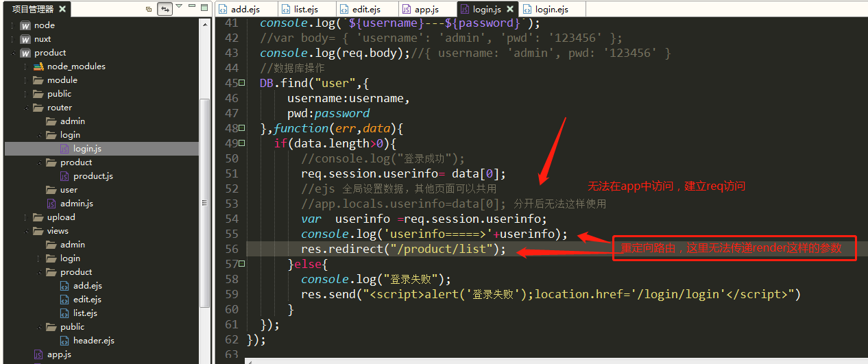
Task: Click the router folder icon
Action: coord(38,108)
